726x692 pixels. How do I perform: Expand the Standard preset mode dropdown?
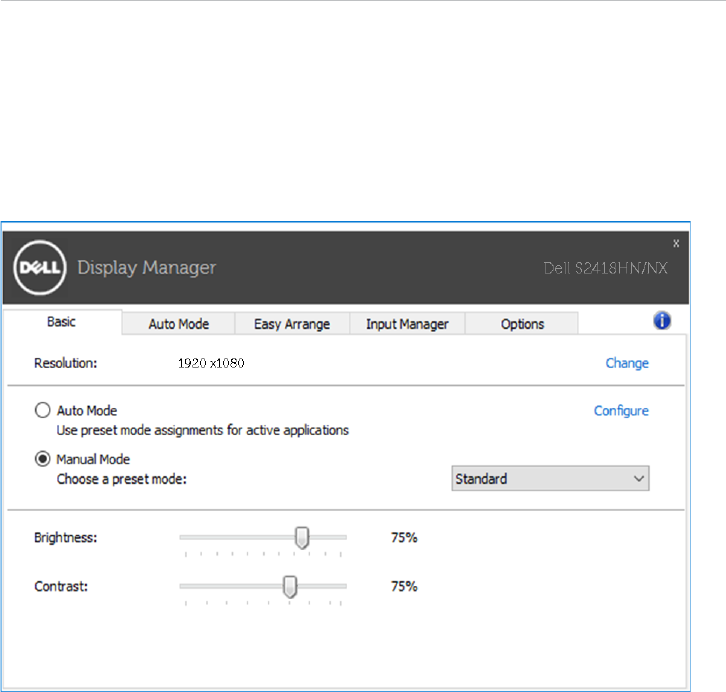click(x=550, y=479)
